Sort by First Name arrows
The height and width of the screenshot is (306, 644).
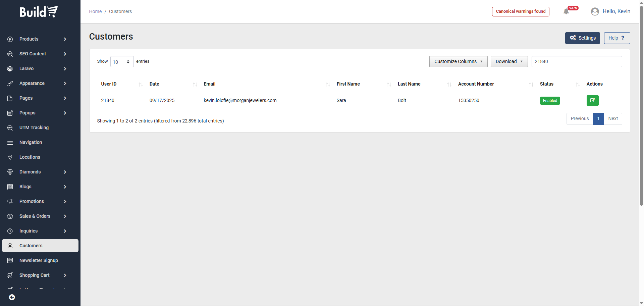click(389, 84)
